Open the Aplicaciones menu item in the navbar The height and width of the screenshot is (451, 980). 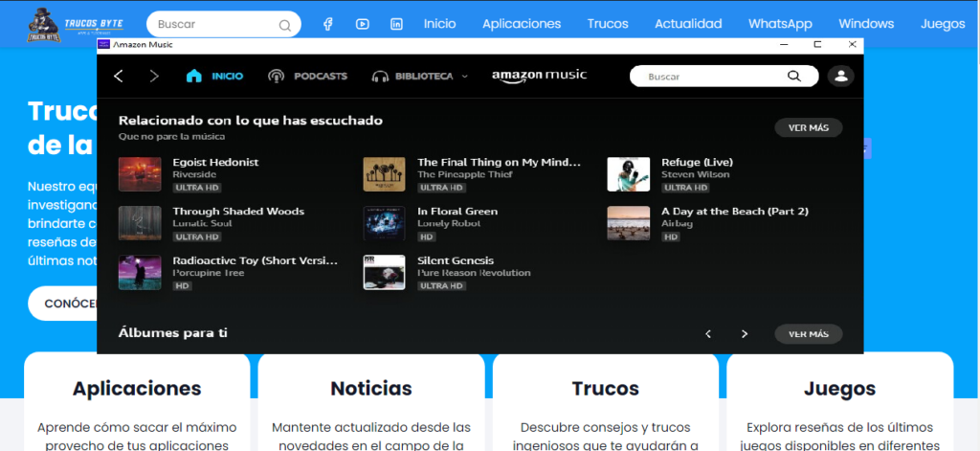(522, 24)
